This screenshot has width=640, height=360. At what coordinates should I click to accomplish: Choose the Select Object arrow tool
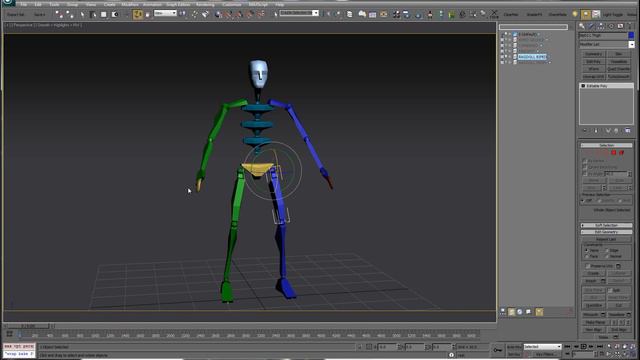pyautogui.click(x=82, y=14)
